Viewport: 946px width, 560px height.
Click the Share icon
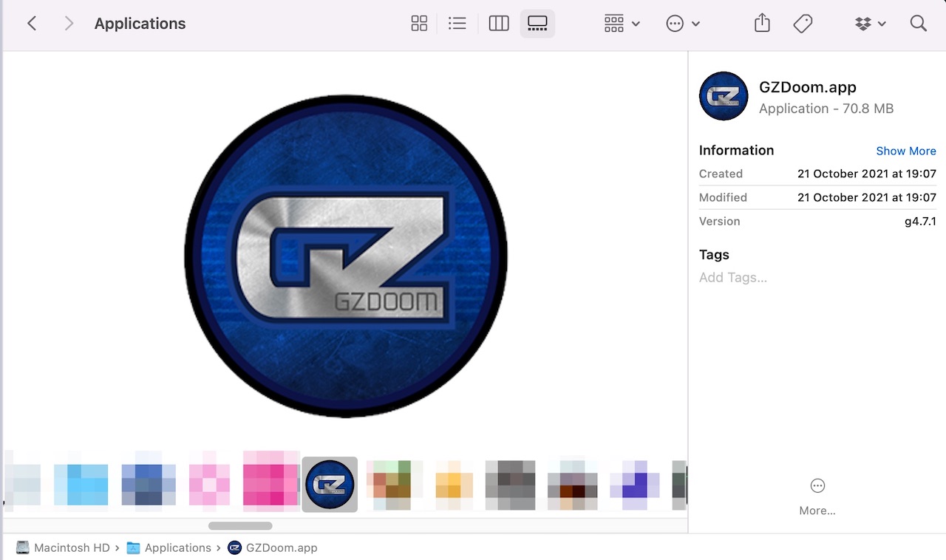click(x=762, y=24)
